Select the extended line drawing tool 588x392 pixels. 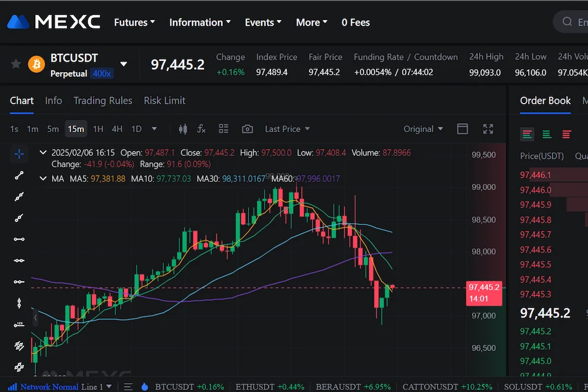(19, 218)
